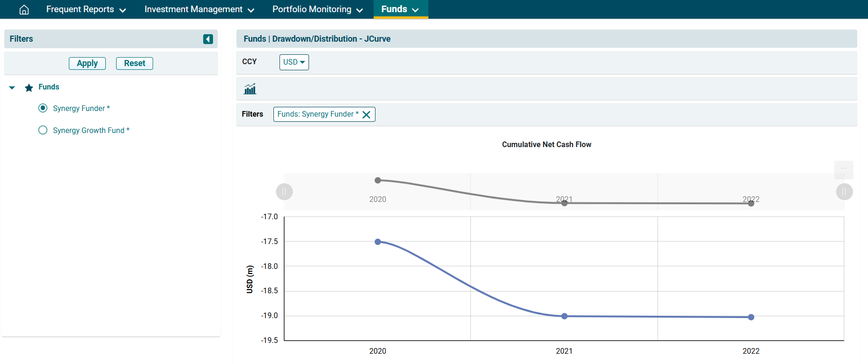868x364 pixels.
Task: Expand the Frequent Reports menu
Action: [86, 9]
